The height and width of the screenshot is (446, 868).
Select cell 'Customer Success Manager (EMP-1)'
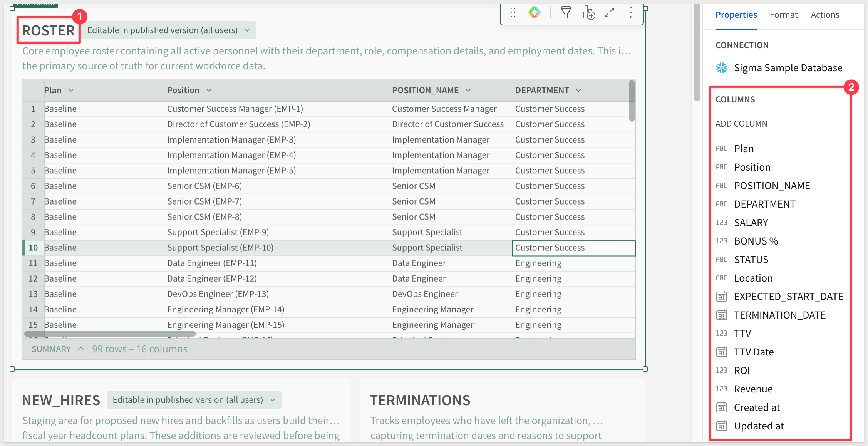click(276, 109)
